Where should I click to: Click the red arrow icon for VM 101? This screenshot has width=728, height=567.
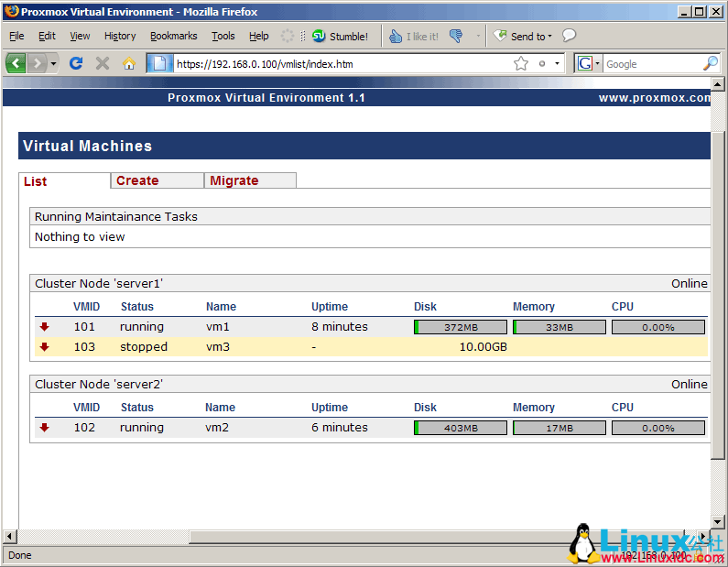[x=44, y=327]
